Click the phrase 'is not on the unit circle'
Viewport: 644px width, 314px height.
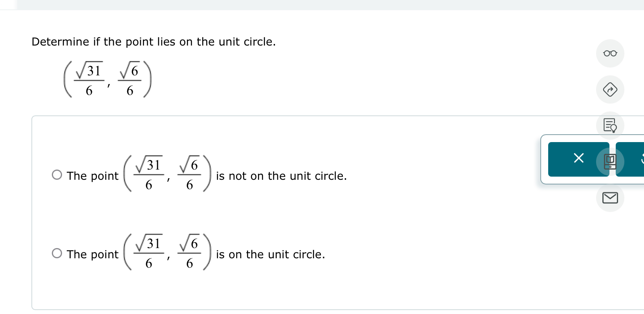281,176
